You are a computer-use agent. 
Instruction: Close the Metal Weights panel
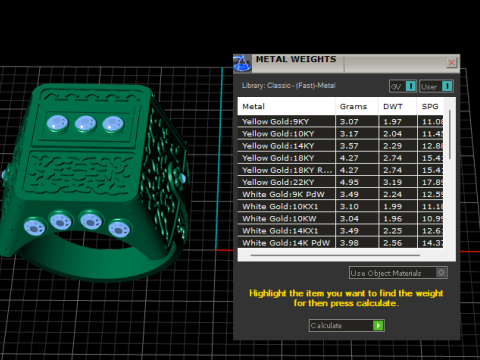(451, 62)
